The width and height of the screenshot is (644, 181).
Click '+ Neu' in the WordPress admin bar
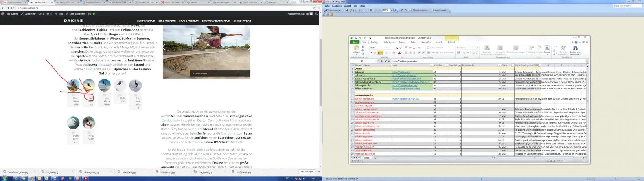pos(59,14)
